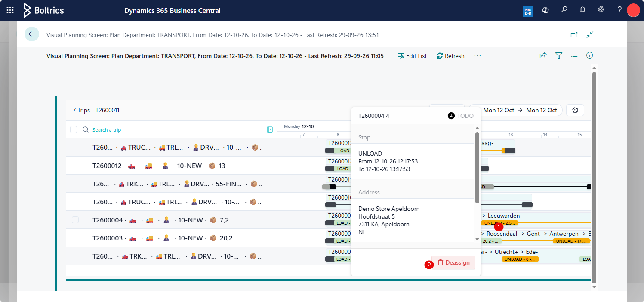Select trip row T2600012
Screen dimensions: 644x302
pos(171,166)
